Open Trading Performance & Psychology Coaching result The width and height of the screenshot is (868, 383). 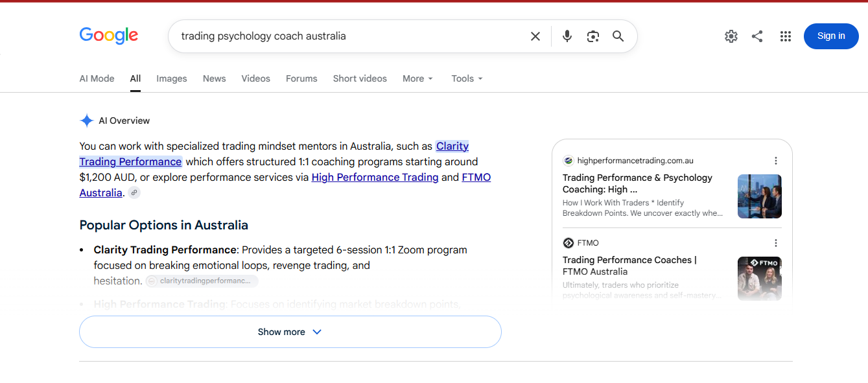637,183
